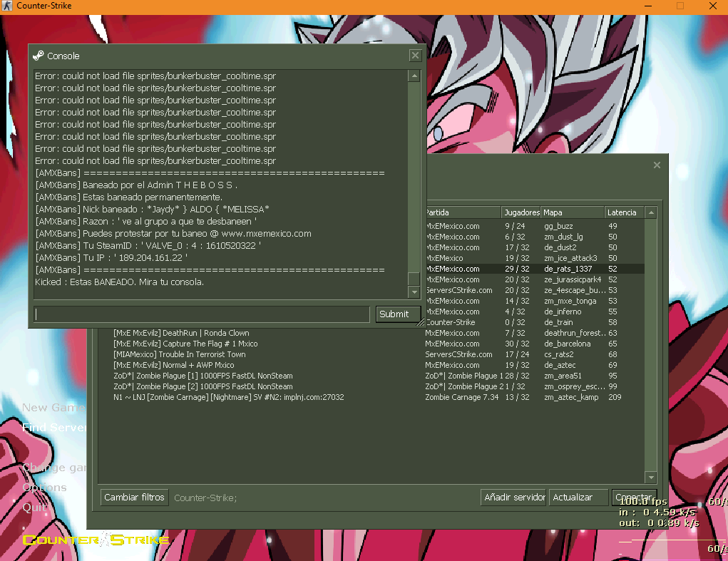Close the server browser window
Image resolution: width=728 pixels, height=561 pixels.
[x=657, y=165]
